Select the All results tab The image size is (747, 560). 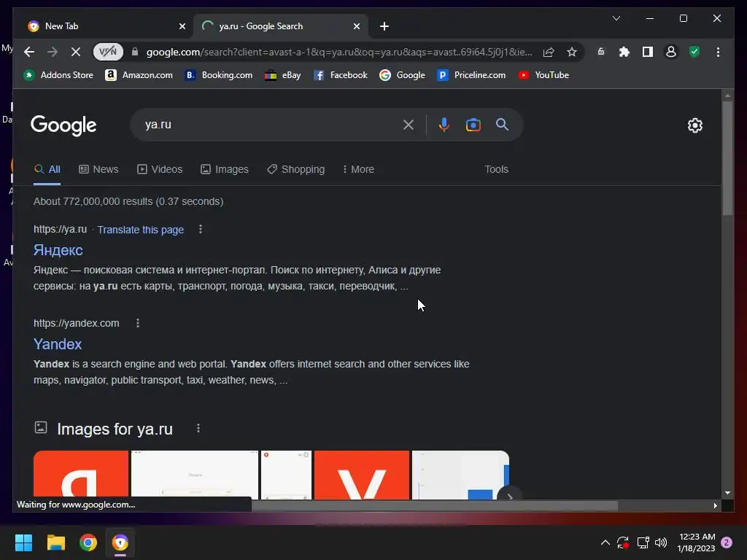pos(47,169)
